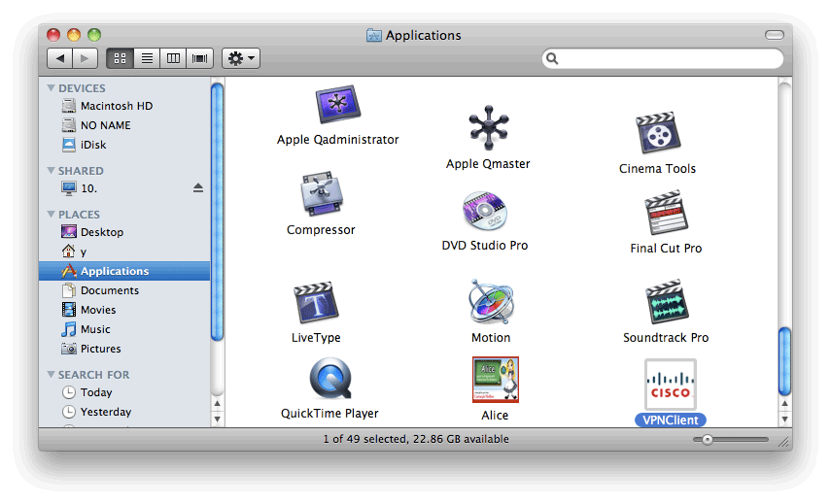Open the Music folder in sidebar
The image size is (831, 504).
[x=95, y=329]
